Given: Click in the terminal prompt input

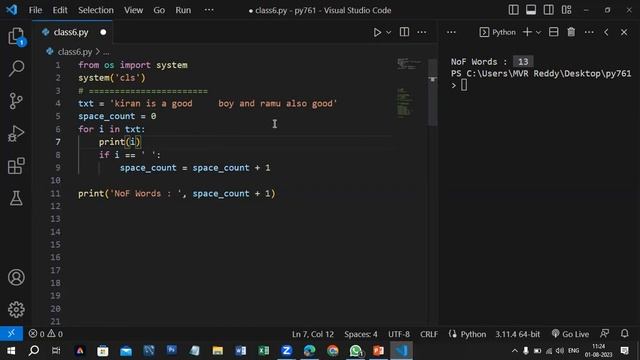Looking at the screenshot, I should click(x=464, y=85).
